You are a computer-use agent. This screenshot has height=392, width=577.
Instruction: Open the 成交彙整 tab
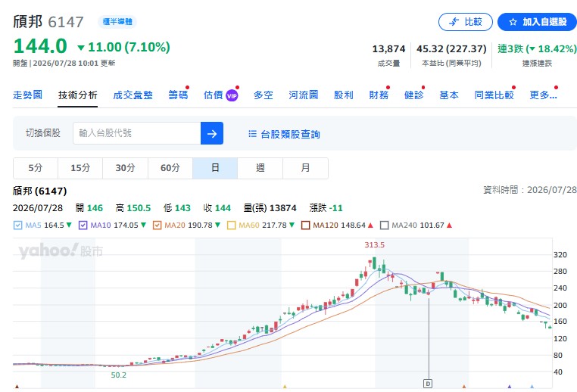click(133, 95)
